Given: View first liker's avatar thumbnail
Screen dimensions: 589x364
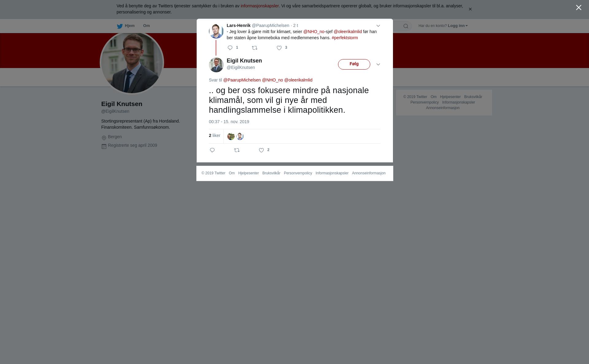Looking at the screenshot, I should coord(231,136).
